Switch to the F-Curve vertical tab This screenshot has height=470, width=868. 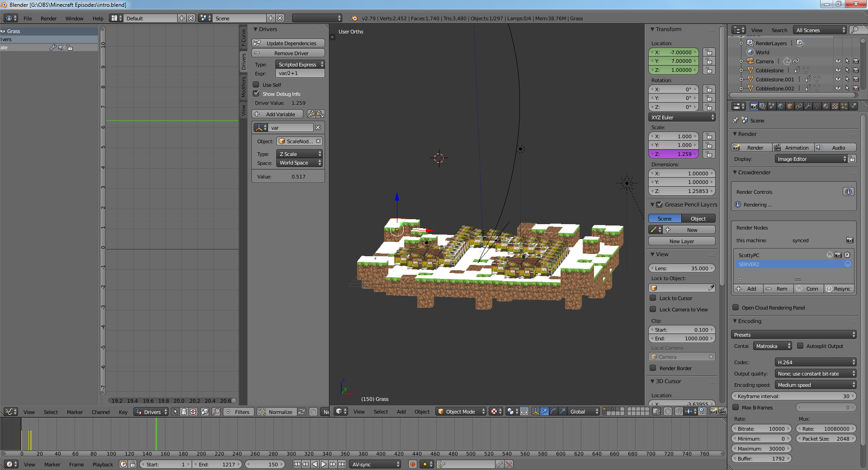(x=243, y=38)
